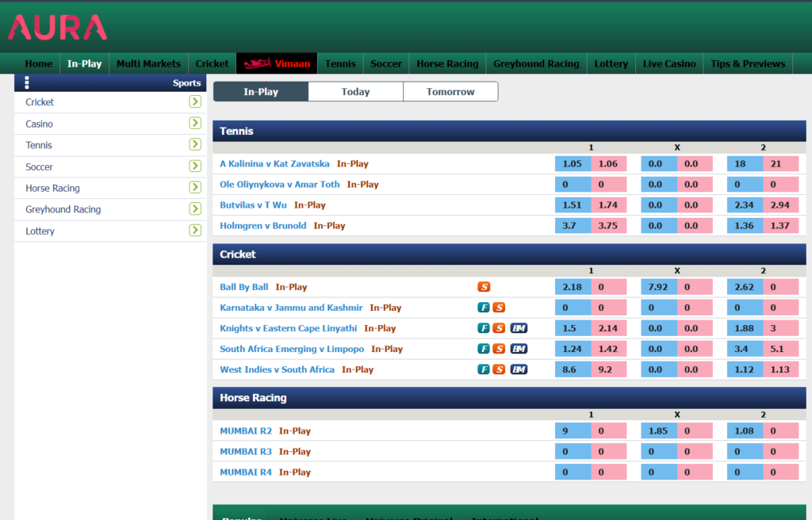Click the 9.2 lay odds for West Indies
This screenshot has width=812, height=520.
(x=608, y=369)
